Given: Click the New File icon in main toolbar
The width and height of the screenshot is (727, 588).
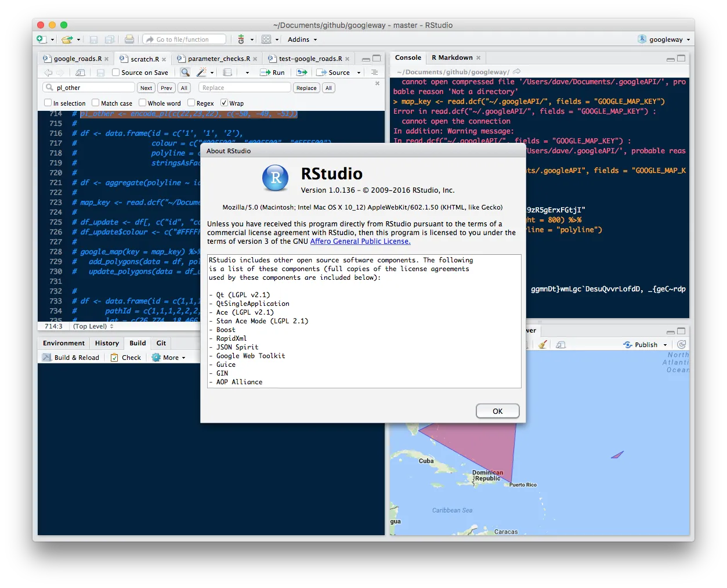Looking at the screenshot, I should pos(41,39).
